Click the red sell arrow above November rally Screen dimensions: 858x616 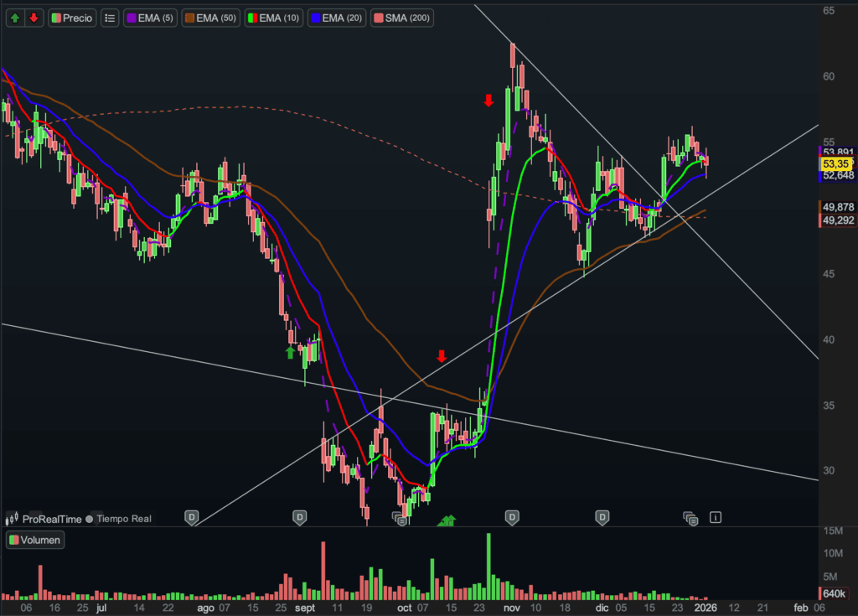pos(488,101)
